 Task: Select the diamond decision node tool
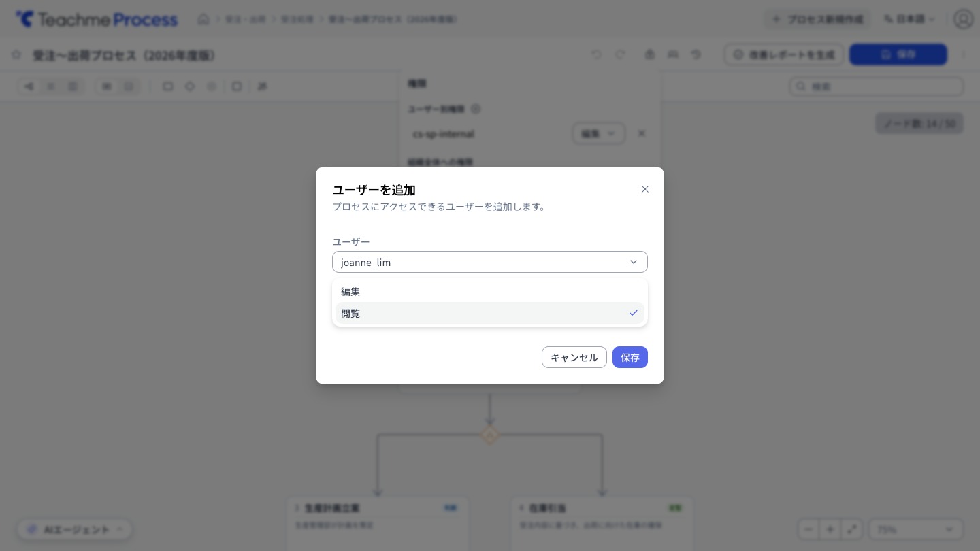pyautogui.click(x=190, y=86)
